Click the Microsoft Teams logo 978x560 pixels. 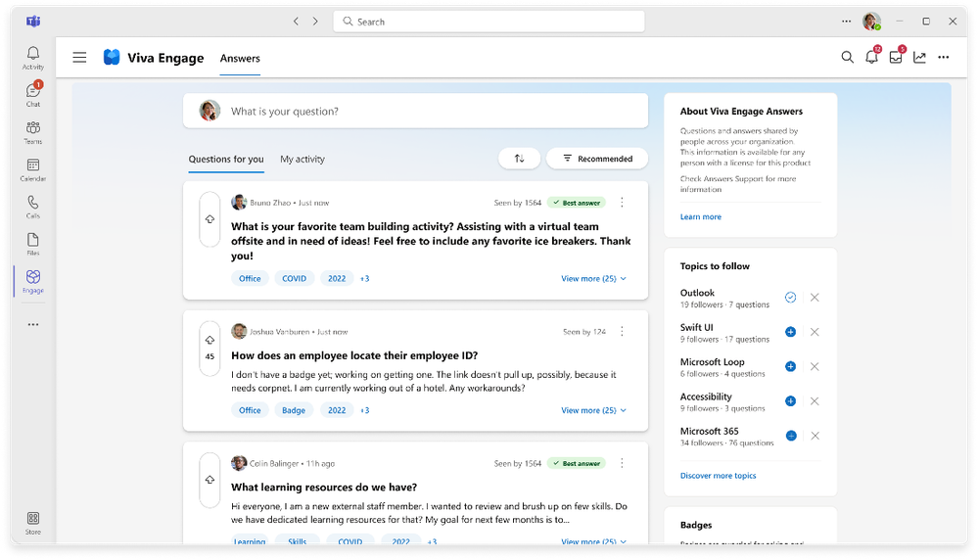pos(33,22)
